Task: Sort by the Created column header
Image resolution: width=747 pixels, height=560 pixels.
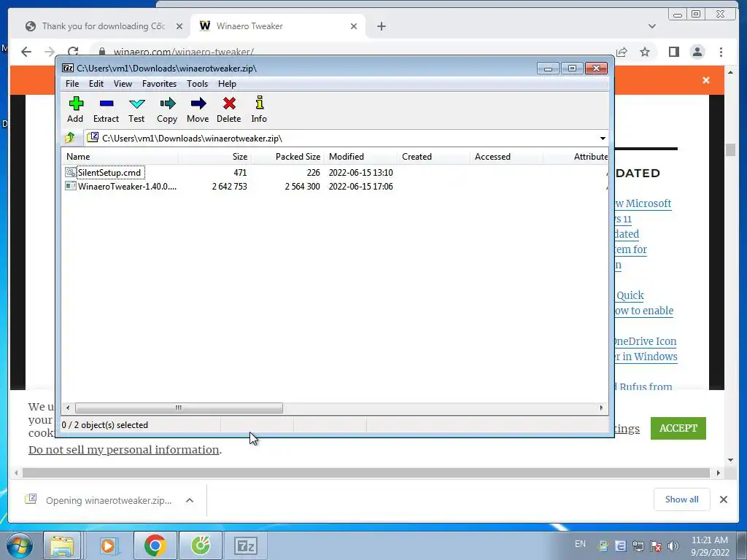Action: point(433,157)
